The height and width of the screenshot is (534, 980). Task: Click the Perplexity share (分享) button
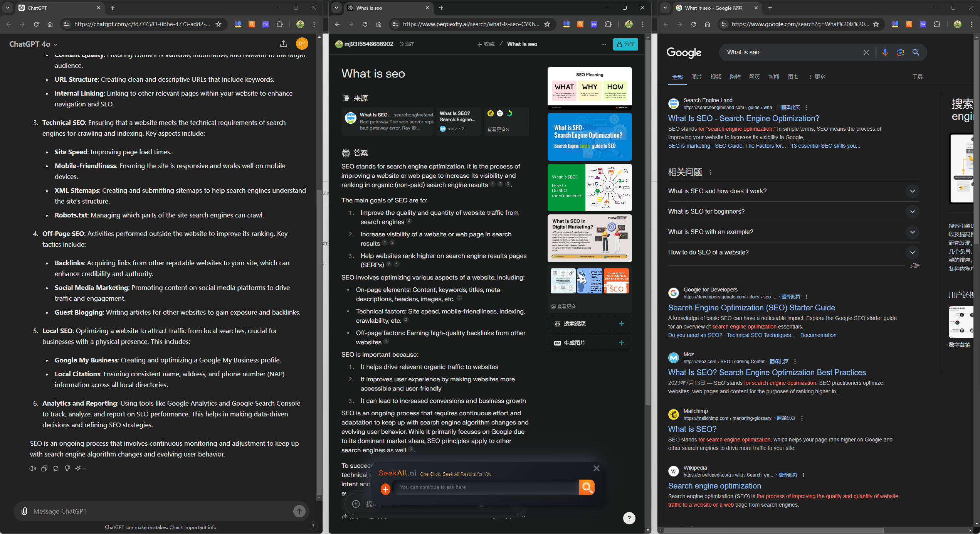[625, 44]
